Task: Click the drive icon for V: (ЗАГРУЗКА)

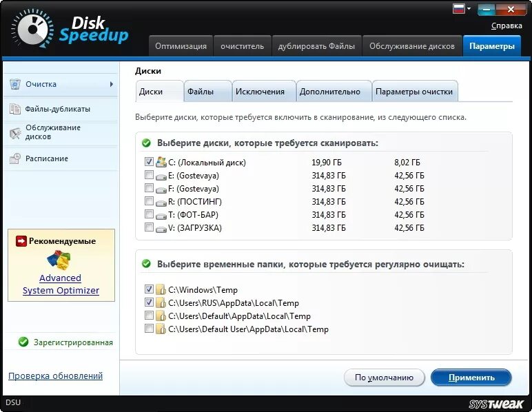Action: click(161, 229)
